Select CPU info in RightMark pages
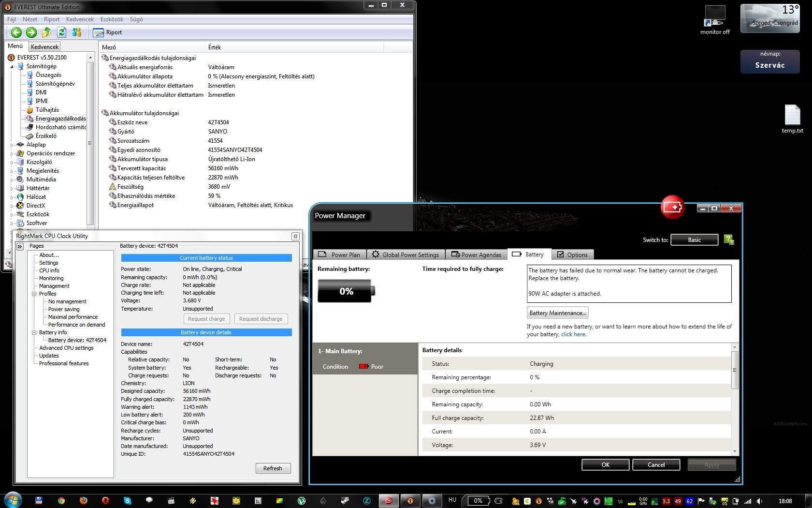812x508 pixels. click(x=49, y=270)
